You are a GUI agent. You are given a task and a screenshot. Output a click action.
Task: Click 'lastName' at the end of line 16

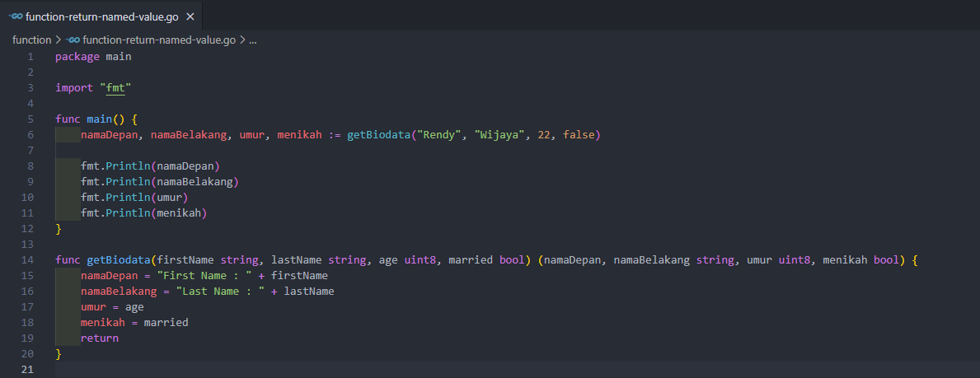[309, 292]
